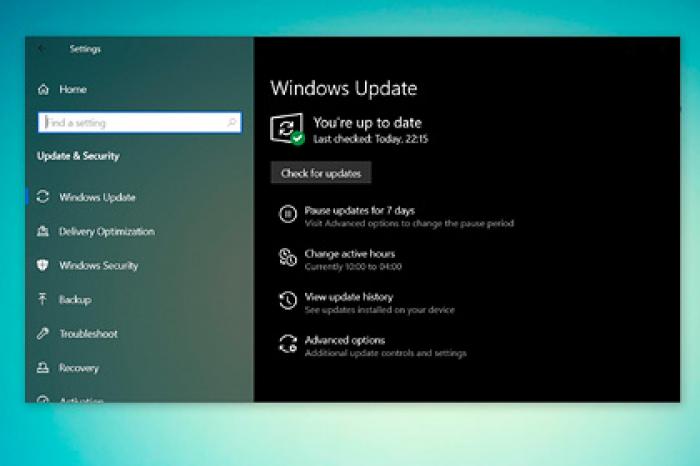Screen dimensions: 700x466
Task: Click the back arrow in Settings
Action: (42, 49)
